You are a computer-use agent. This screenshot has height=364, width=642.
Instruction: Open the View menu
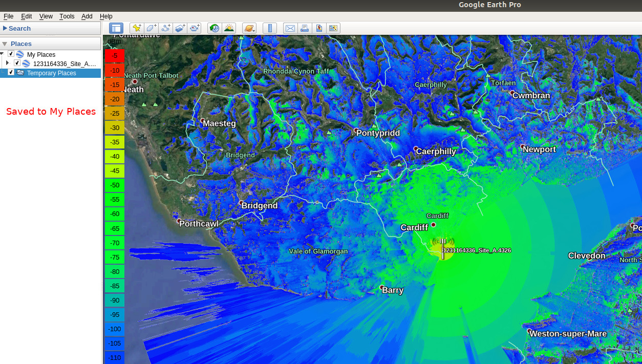[x=46, y=16]
